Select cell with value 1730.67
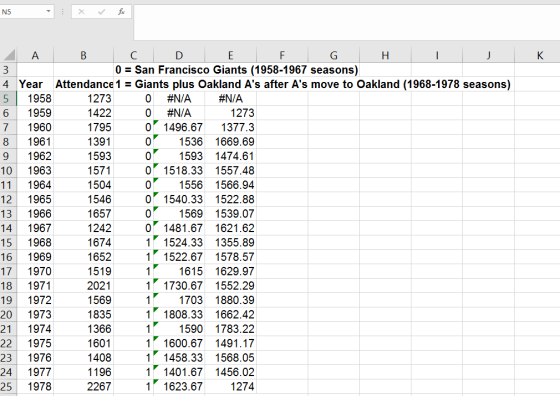Screen dimensions: 560x396 coord(179,286)
